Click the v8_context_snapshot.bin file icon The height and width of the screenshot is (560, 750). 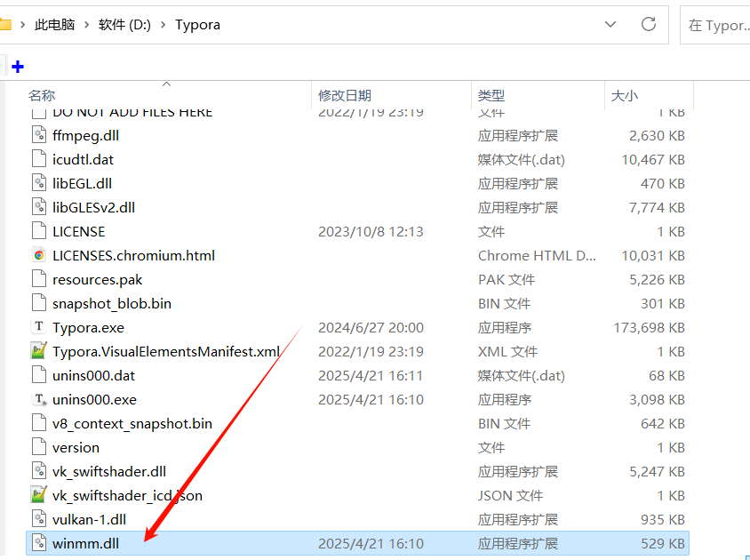coord(39,423)
